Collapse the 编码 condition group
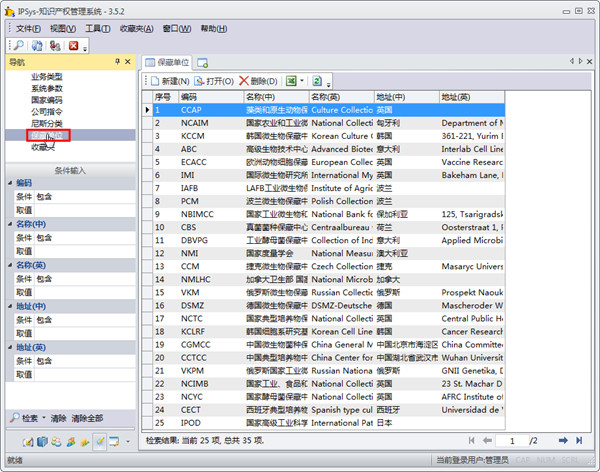This screenshot has width=600, height=472. click(10, 183)
